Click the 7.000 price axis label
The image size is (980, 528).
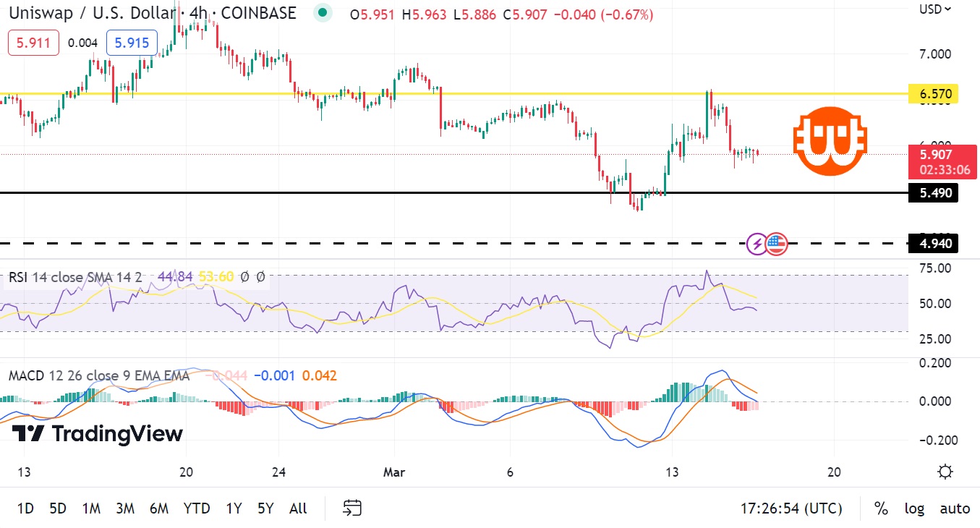point(937,54)
